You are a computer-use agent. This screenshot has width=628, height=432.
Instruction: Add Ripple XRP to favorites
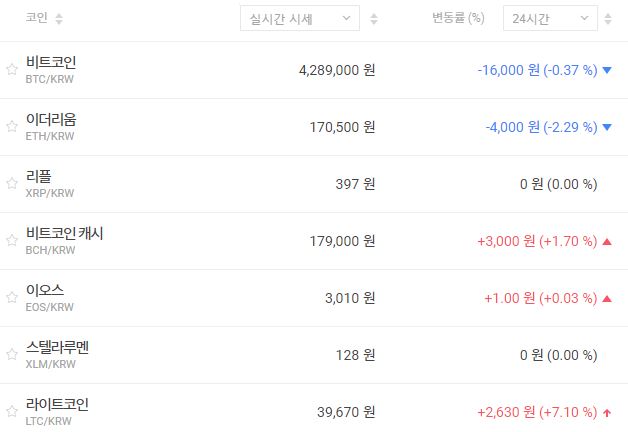click(x=12, y=184)
